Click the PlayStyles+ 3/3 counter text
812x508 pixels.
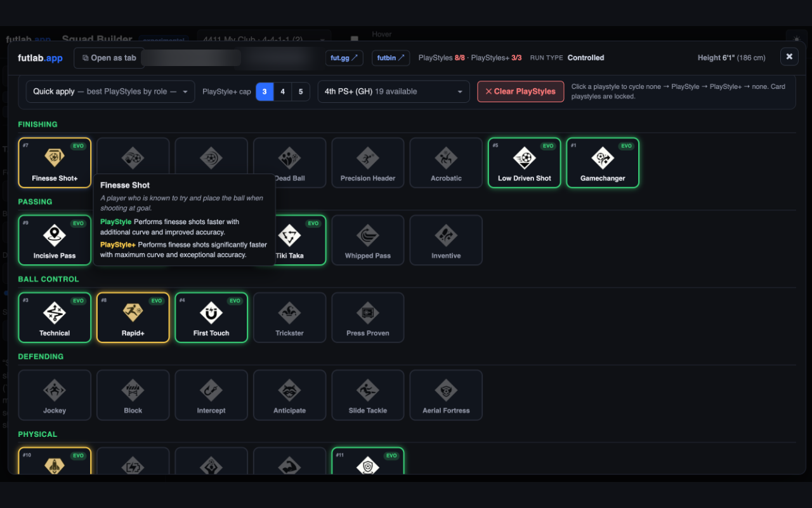(x=496, y=58)
